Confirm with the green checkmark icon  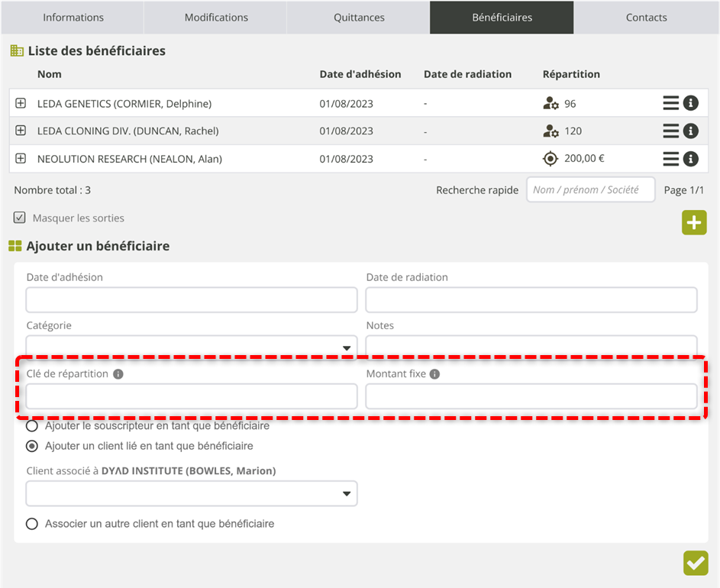click(696, 564)
